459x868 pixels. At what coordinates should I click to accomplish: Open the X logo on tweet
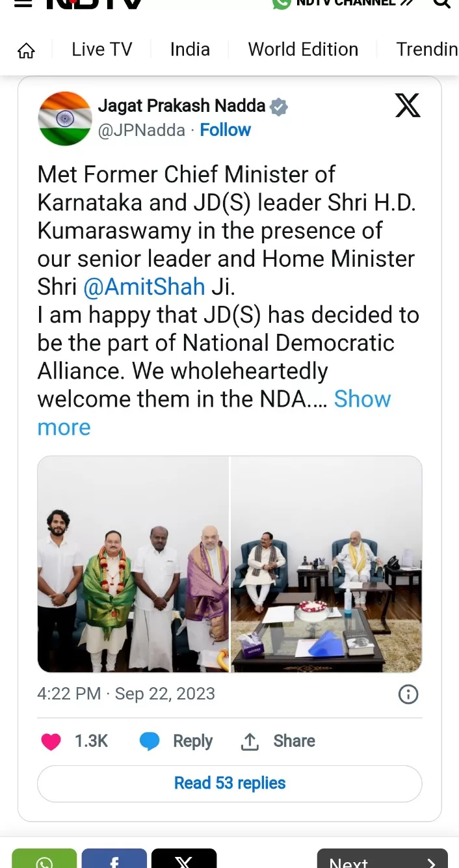pyautogui.click(x=408, y=105)
